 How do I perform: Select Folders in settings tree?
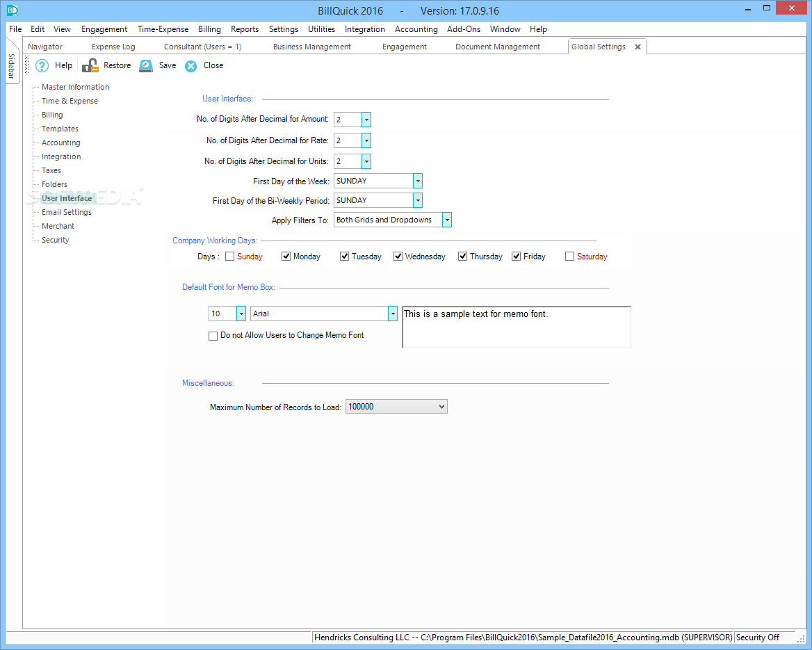(x=54, y=185)
